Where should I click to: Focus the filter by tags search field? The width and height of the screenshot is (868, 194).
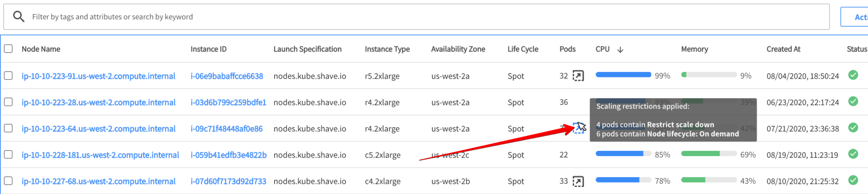click(x=411, y=17)
